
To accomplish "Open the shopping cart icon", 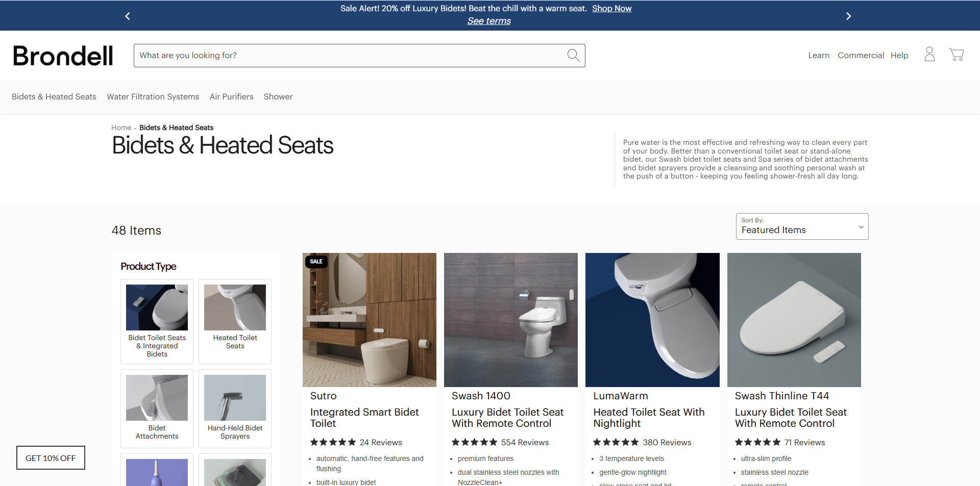I will pyautogui.click(x=956, y=55).
